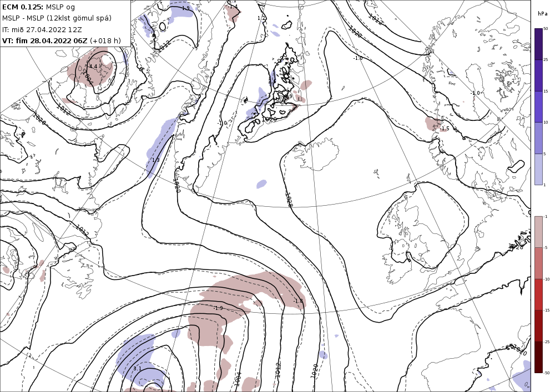Click the darkest -25 to -50 hPa swatch
Screen dimensions: 555x392
tap(538, 357)
